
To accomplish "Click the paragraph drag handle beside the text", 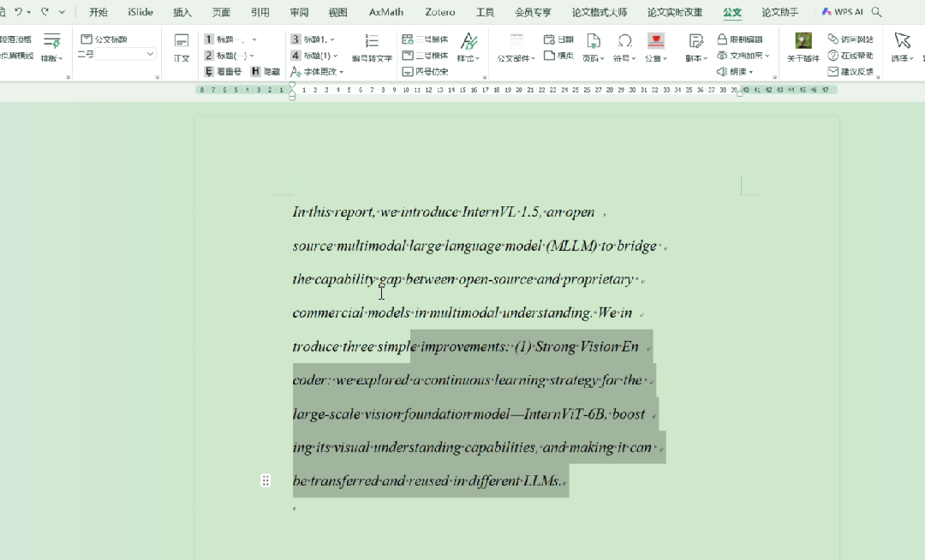I will pyautogui.click(x=266, y=480).
